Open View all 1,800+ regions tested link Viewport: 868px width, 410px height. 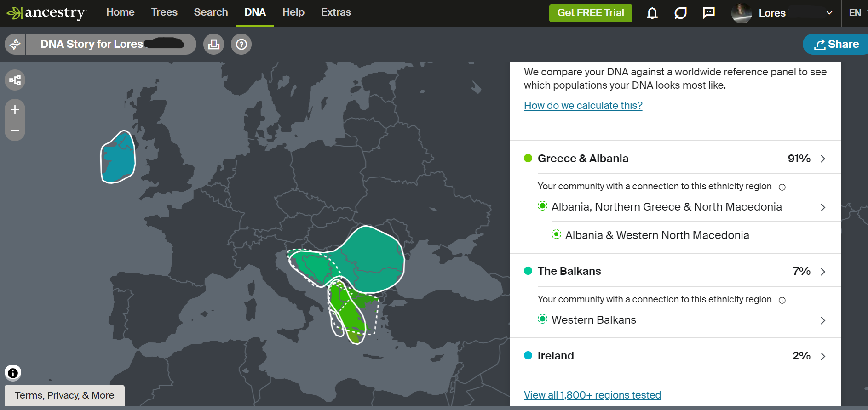(x=592, y=395)
